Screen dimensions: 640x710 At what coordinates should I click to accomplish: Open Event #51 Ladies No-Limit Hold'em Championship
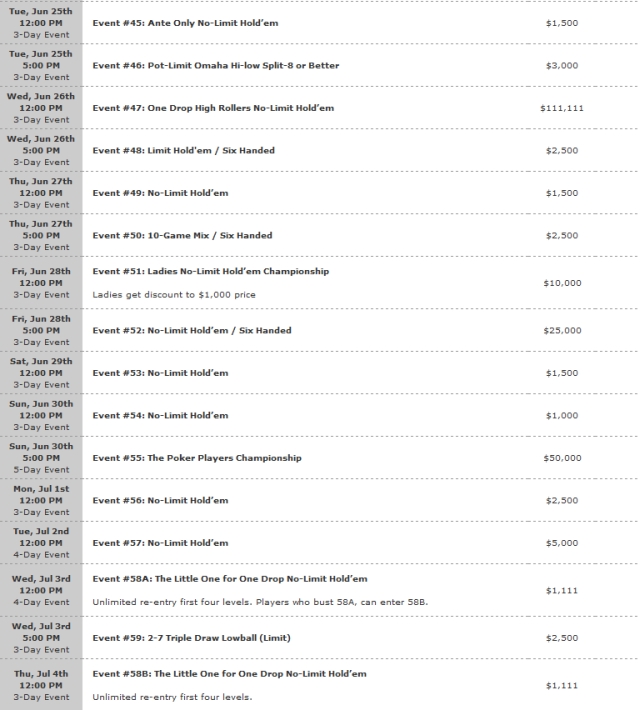point(211,271)
